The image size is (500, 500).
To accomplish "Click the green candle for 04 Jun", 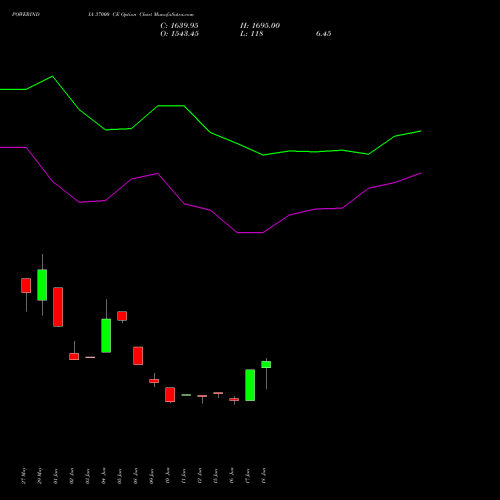I will click(x=106, y=335).
